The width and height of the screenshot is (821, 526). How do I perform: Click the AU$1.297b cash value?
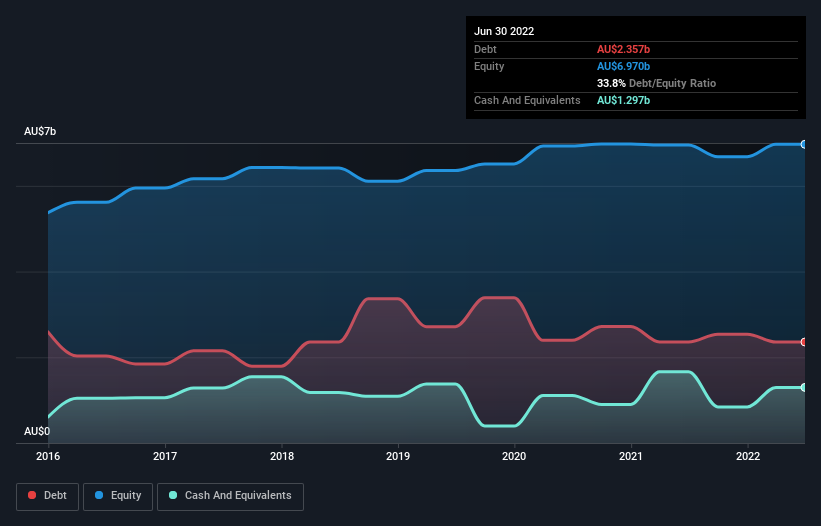[x=624, y=100]
